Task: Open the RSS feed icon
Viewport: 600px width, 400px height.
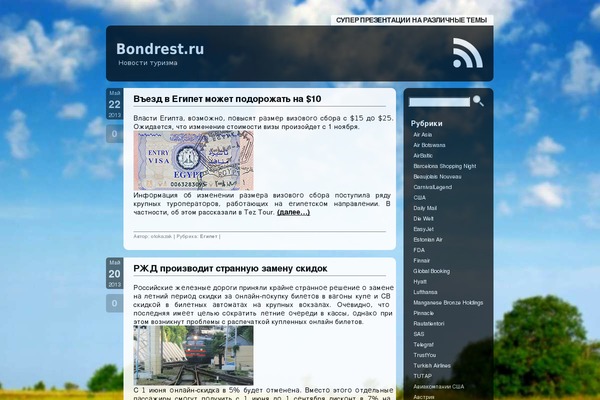Action: tap(468, 53)
